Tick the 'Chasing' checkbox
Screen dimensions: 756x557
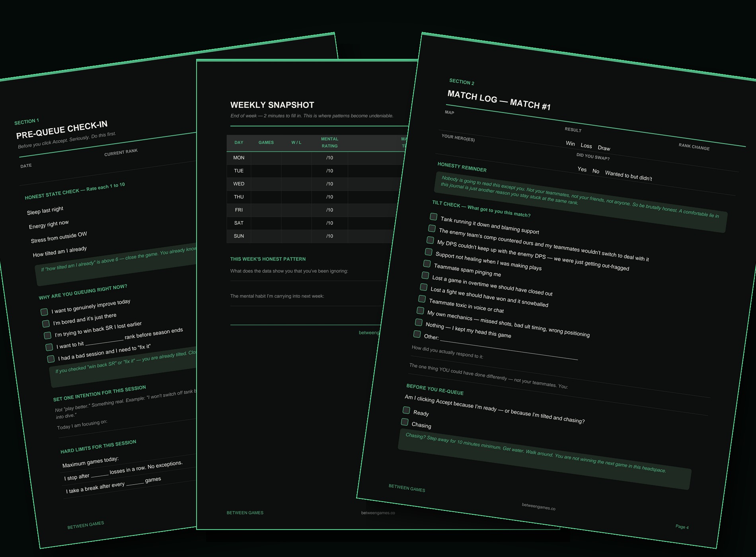coord(405,422)
